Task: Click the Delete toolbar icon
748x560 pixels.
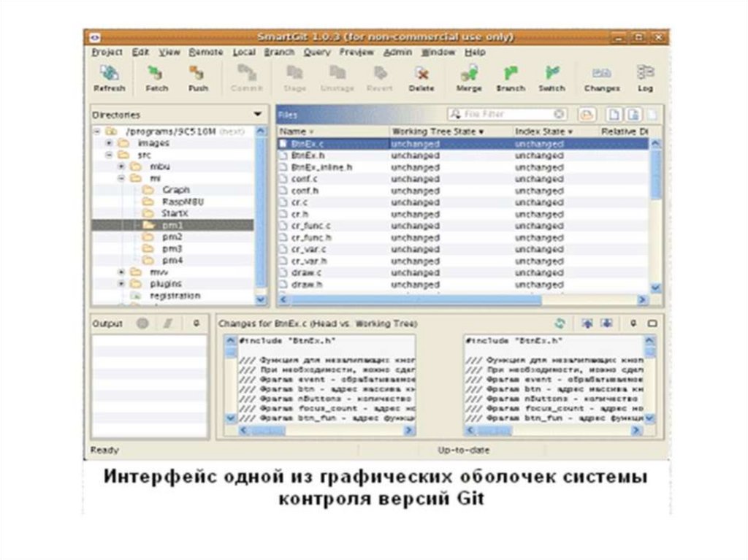Action: (x=421, y=78)
